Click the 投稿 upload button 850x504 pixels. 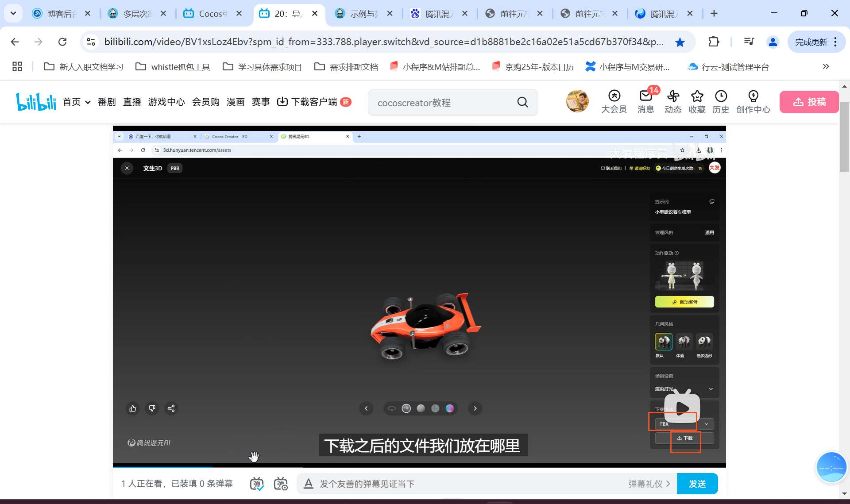809,102
